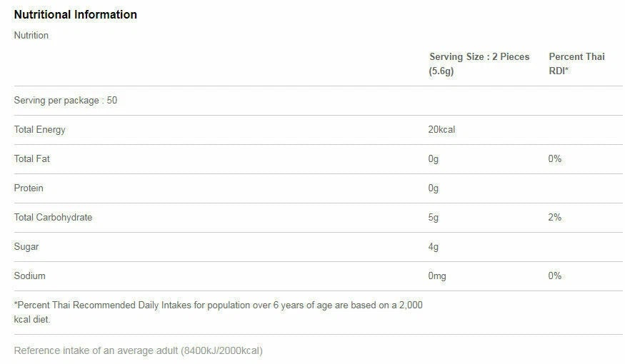625x364 pixels.
Task: Select the 5g carbohydrate value
Action: coord(434,218)
